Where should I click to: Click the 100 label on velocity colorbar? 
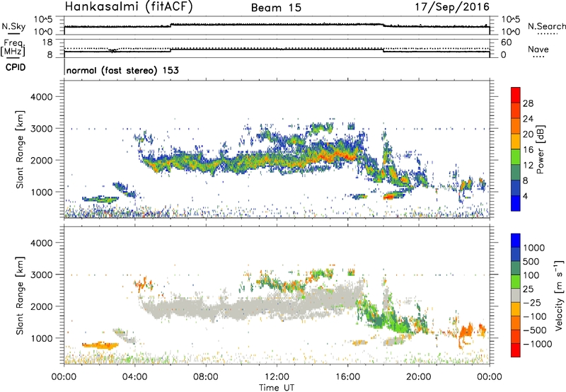click(x=531, y=275)
